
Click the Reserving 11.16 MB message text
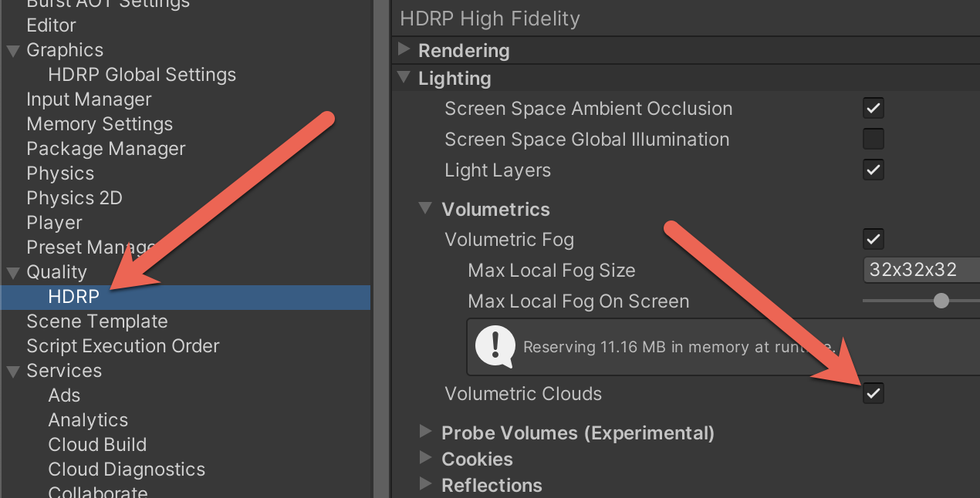679,347
